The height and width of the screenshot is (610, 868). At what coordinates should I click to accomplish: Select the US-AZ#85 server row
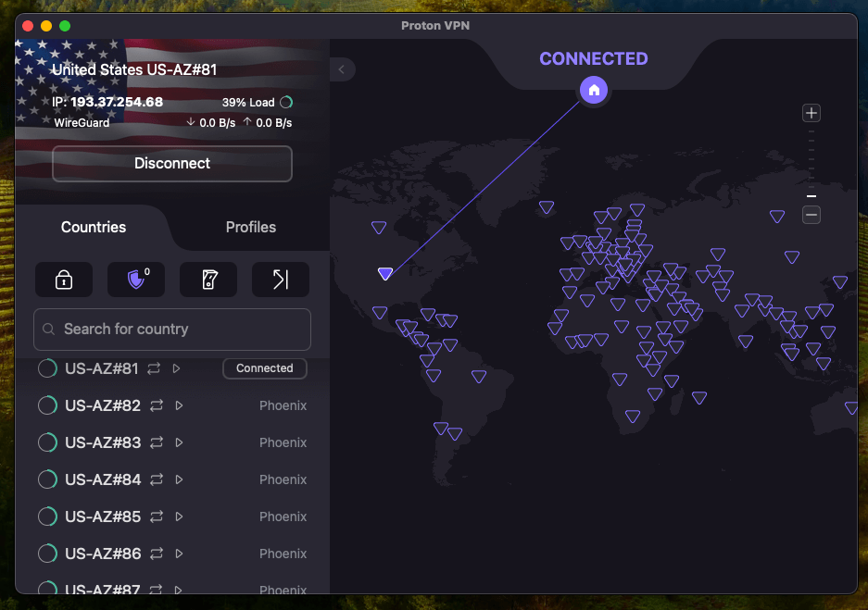point(172,517)
